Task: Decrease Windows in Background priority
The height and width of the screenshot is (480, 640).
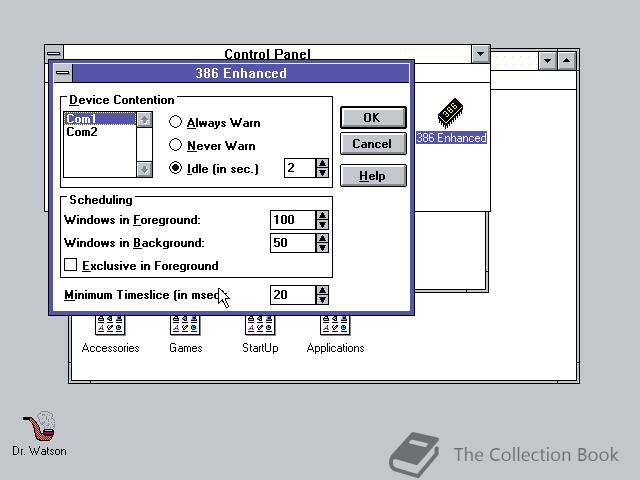Action: [322, 247]
